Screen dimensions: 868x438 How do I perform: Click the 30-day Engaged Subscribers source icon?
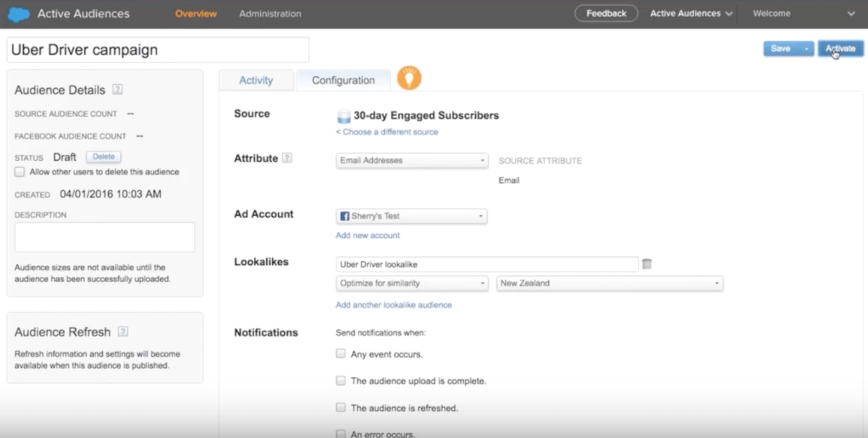(344, 116)
